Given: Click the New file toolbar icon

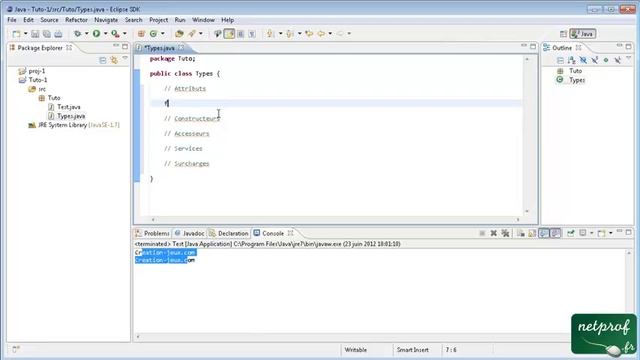Looking at the screenshot, I should [x=16, y=34].
